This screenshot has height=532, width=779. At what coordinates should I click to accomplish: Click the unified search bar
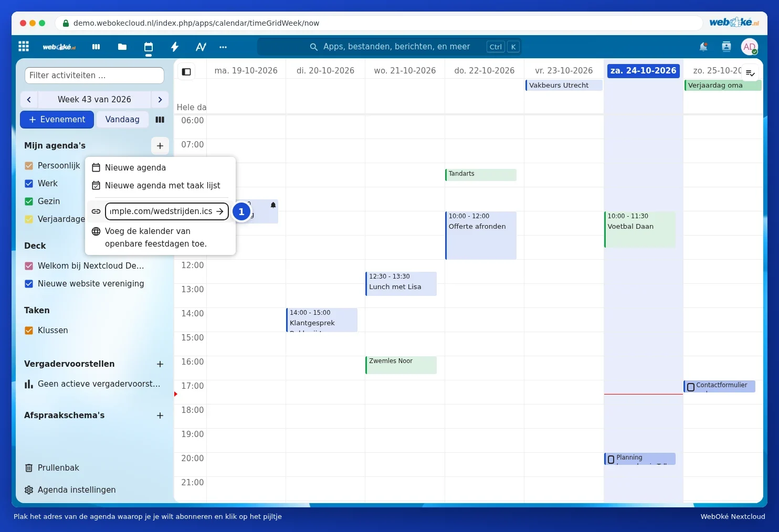tap(389, 47)
